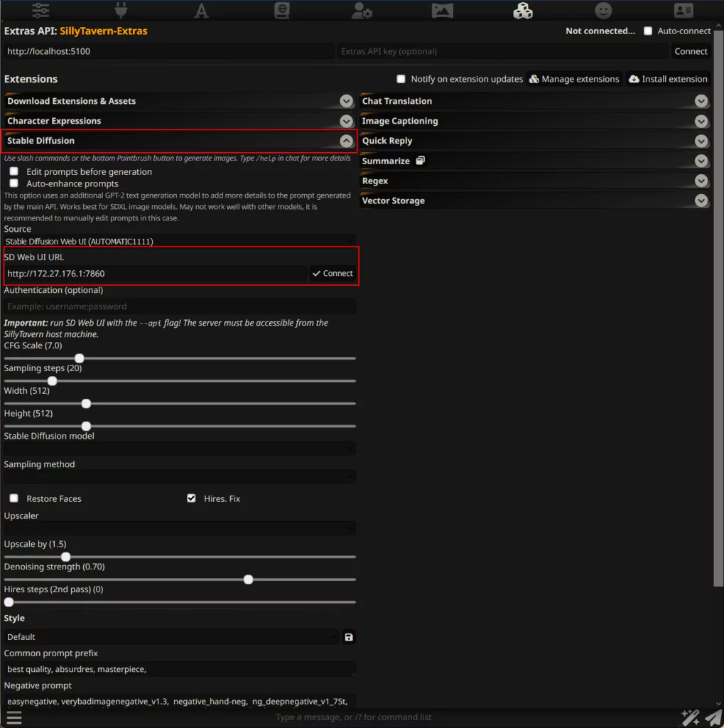The height and width of the screenshot is (728, 724).
Task: Open Extensions cubes icon in top bar
Action: click(523, 10)
